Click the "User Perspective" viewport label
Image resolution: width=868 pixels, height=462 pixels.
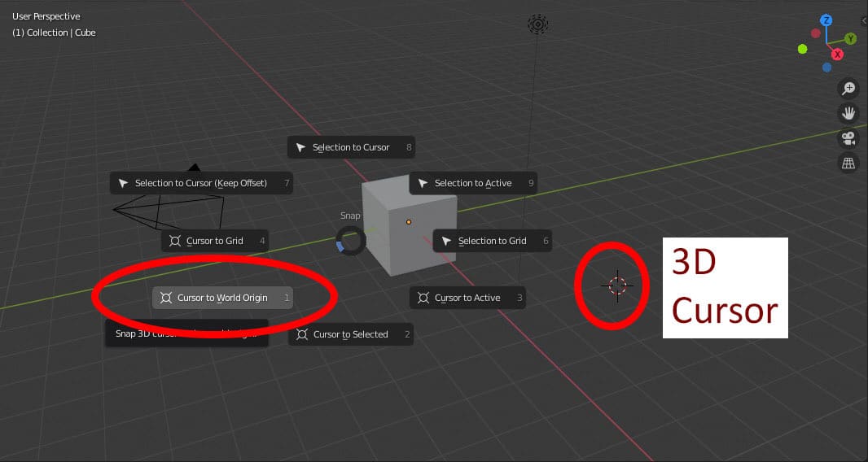pos(46,16)
